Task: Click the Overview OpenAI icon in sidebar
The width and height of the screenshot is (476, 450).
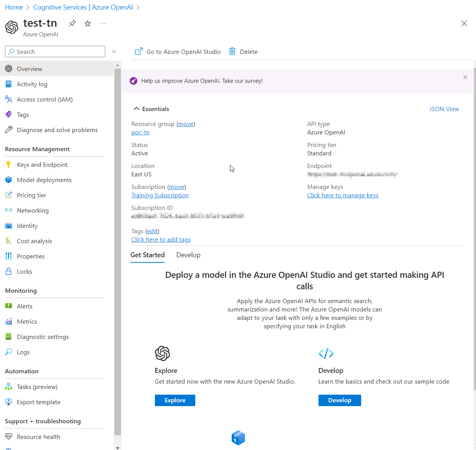Action: 9,69
